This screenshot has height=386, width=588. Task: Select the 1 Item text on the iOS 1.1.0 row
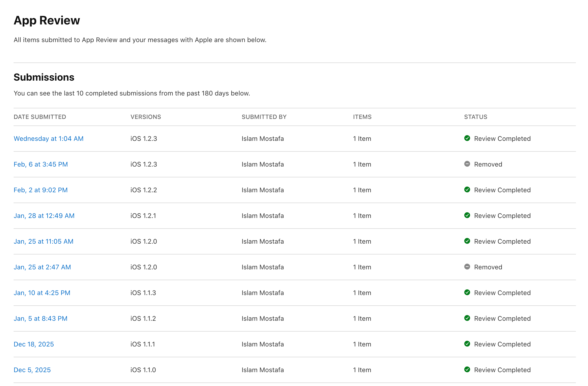(x=362, y=370)
